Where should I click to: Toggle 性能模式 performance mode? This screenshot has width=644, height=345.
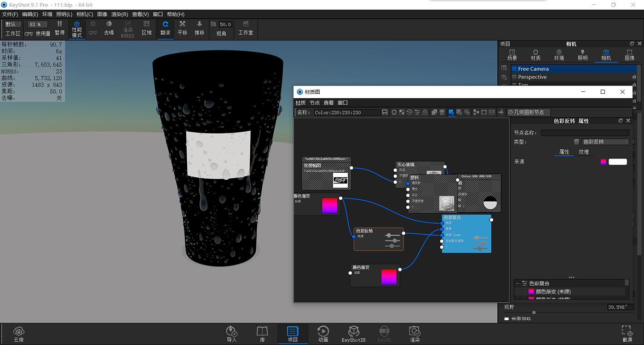coord(77,28)
